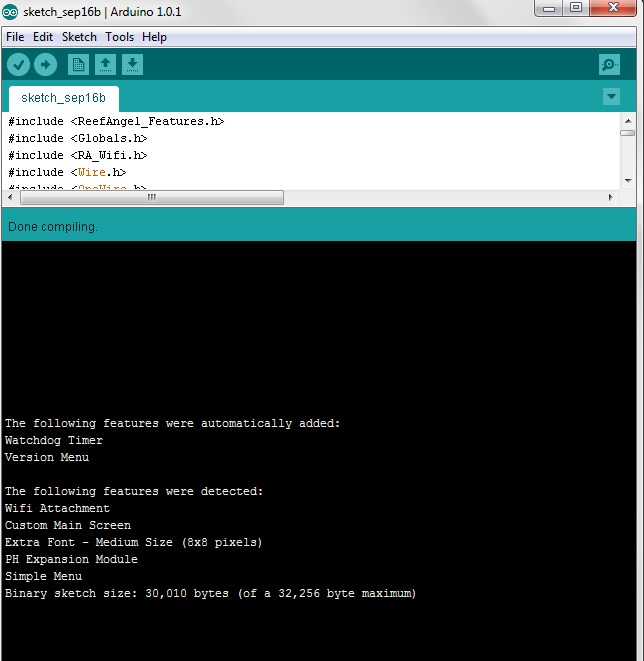Click the vertical scrollbar thumb in editor
This screenshot has width=644, height=661.
tap(628, 133)
